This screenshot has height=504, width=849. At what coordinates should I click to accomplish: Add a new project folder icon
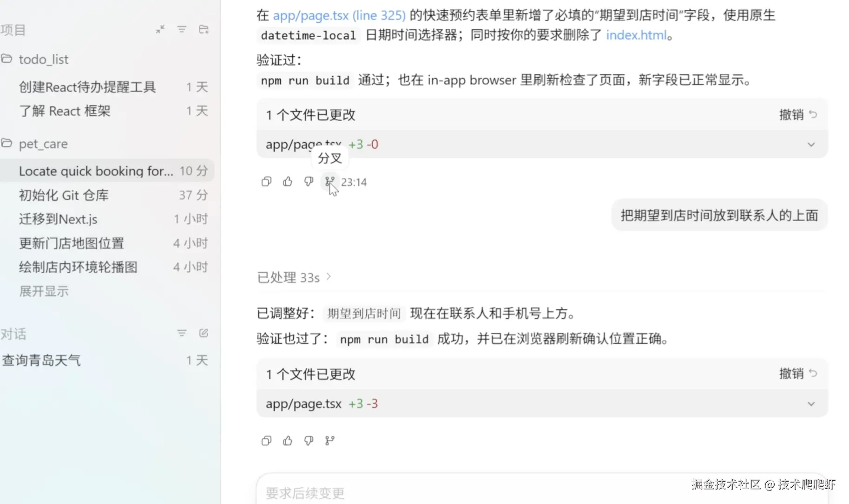coord(204,30)
